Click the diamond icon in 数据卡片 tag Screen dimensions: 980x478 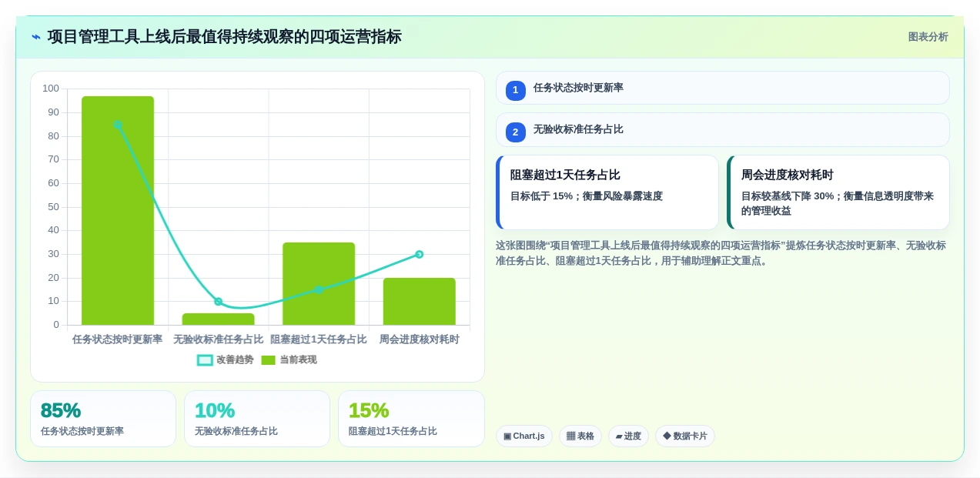(667, 436)
